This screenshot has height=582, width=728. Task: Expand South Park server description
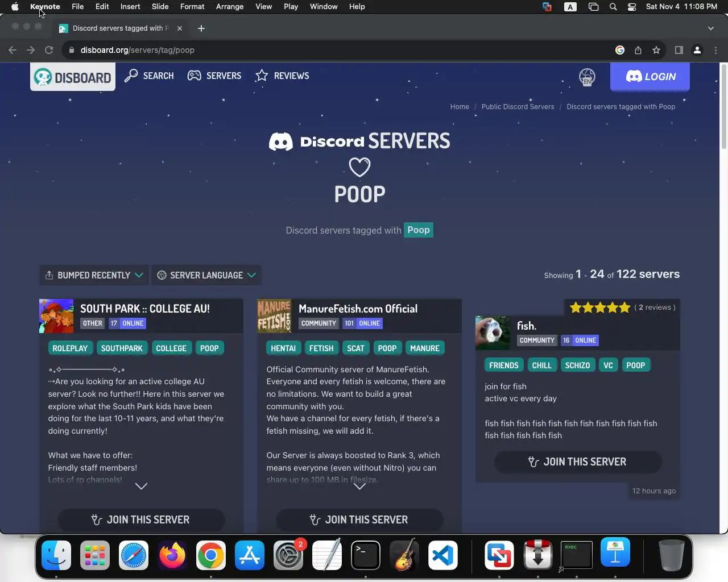click(141, 487)
